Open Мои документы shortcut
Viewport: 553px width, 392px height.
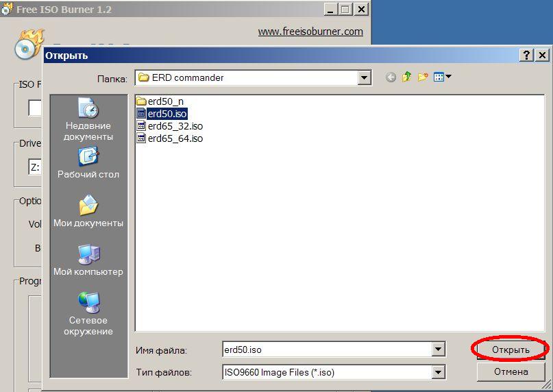tap(88, 212)
